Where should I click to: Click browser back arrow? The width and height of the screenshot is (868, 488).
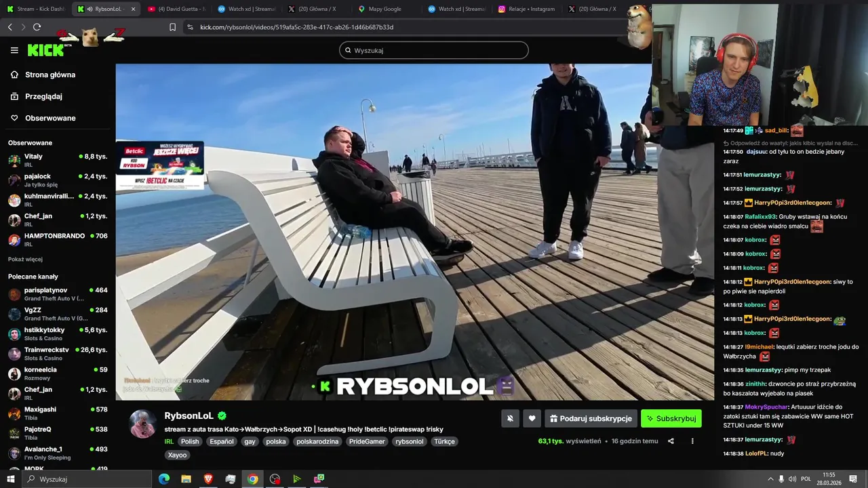coord(9,27)
